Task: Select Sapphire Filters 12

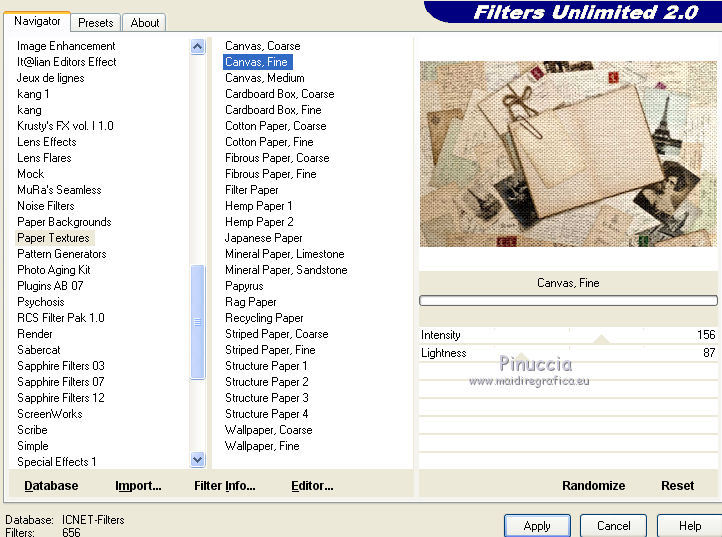Action: (x=61, y=398)
